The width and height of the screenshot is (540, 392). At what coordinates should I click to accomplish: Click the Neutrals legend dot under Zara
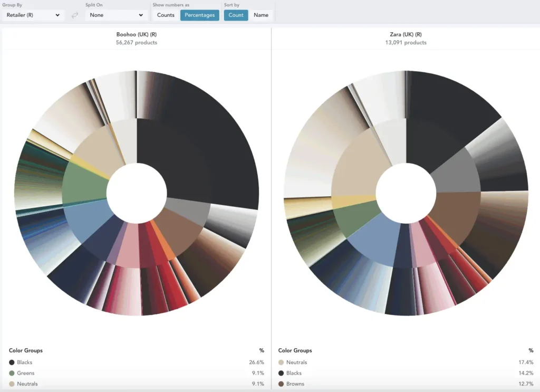pyautogui.click(x=281, y=362)
